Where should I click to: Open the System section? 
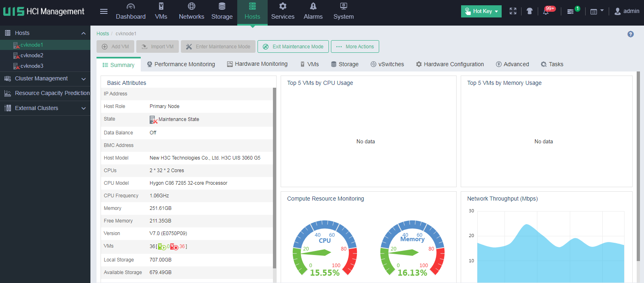(x=343, y=11)
